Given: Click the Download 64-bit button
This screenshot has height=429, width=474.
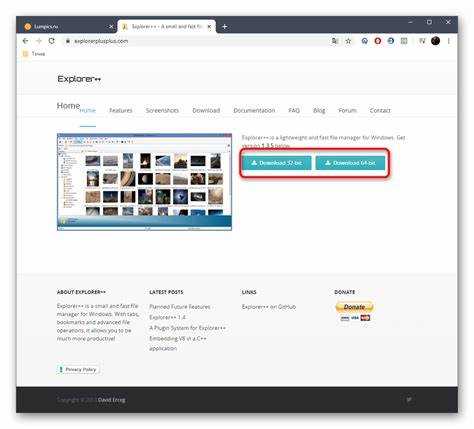Looking at the screenshot, I should (x=350, y=163).
